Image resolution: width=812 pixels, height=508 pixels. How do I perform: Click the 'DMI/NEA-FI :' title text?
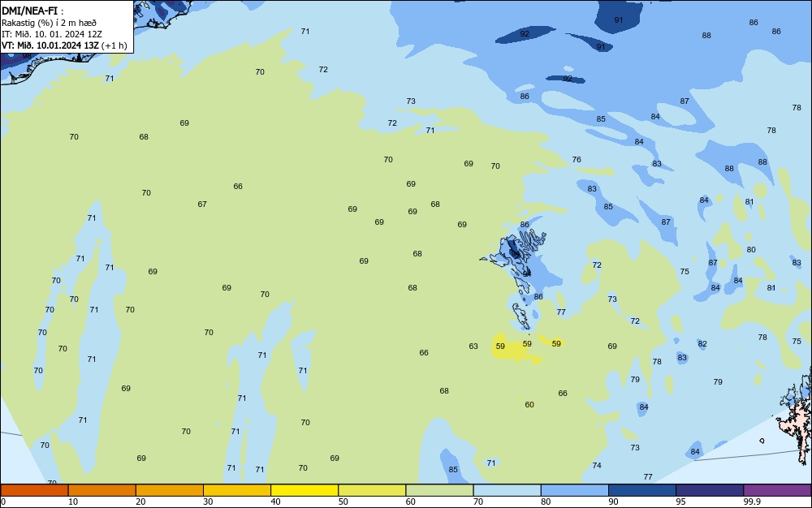tap(32, 11)
